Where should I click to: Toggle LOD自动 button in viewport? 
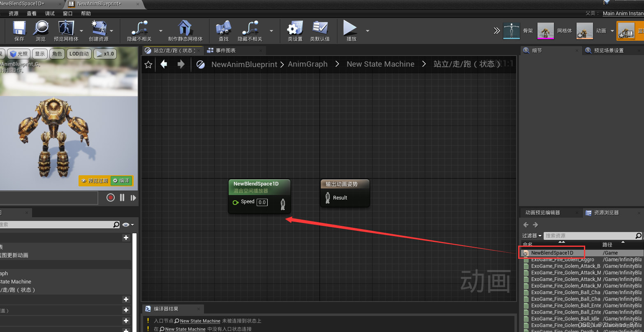(x=79, y=54)
